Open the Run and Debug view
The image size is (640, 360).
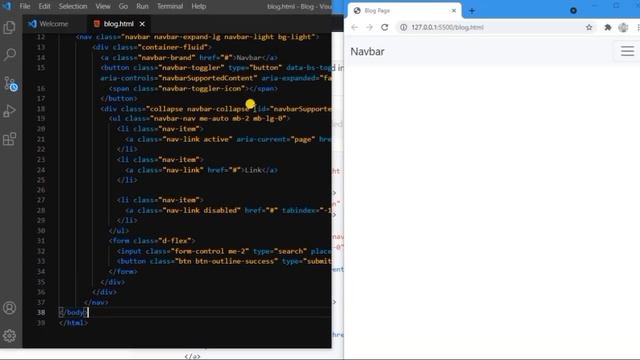tap(9, 111)
